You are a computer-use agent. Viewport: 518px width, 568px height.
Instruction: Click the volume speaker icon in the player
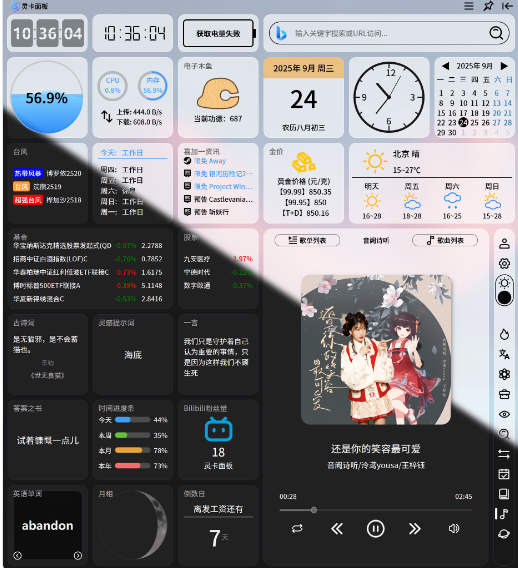click(454, 529)
